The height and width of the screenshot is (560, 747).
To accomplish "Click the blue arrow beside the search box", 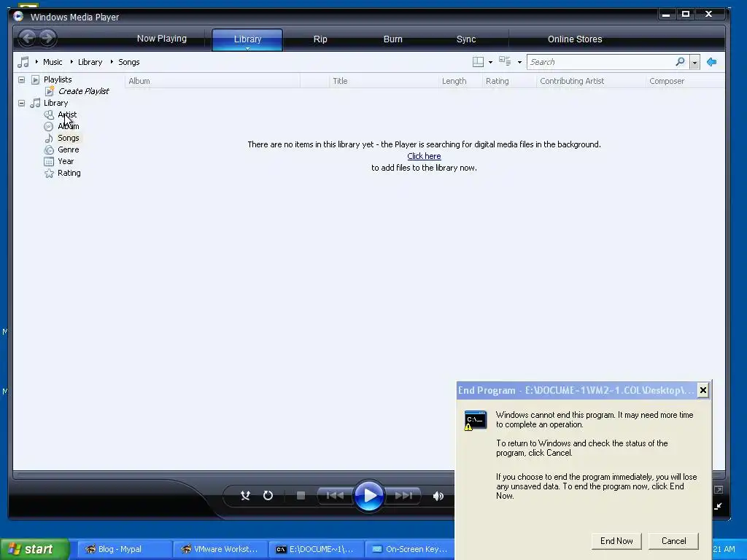I will (712, 62).
